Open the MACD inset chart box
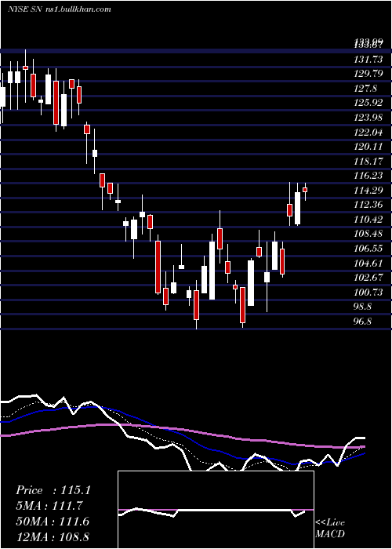The width and height of the screenshot is (392, 549). (216, 510)
